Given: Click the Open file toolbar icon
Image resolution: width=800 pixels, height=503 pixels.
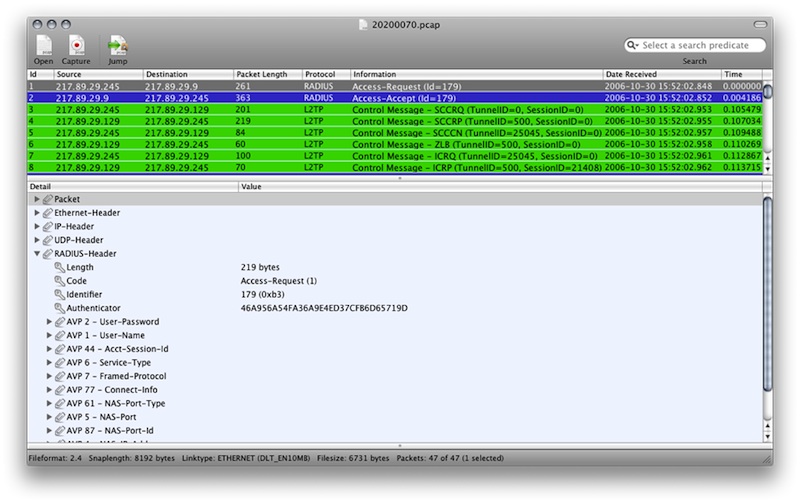Looking at the screenshot, I should pos(44,45).
